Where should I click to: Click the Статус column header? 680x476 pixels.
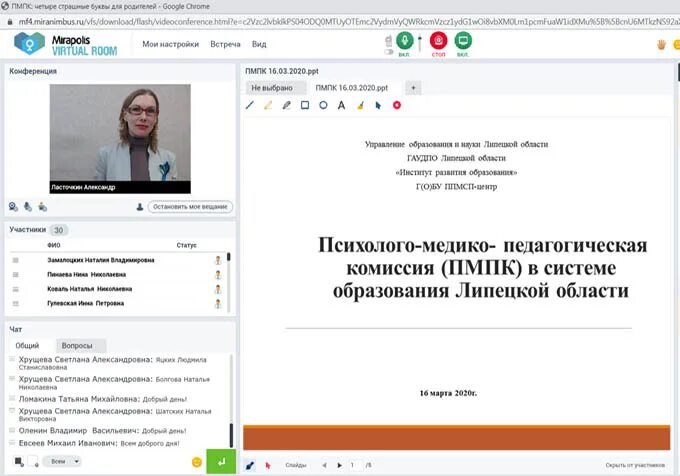point(186,245)
